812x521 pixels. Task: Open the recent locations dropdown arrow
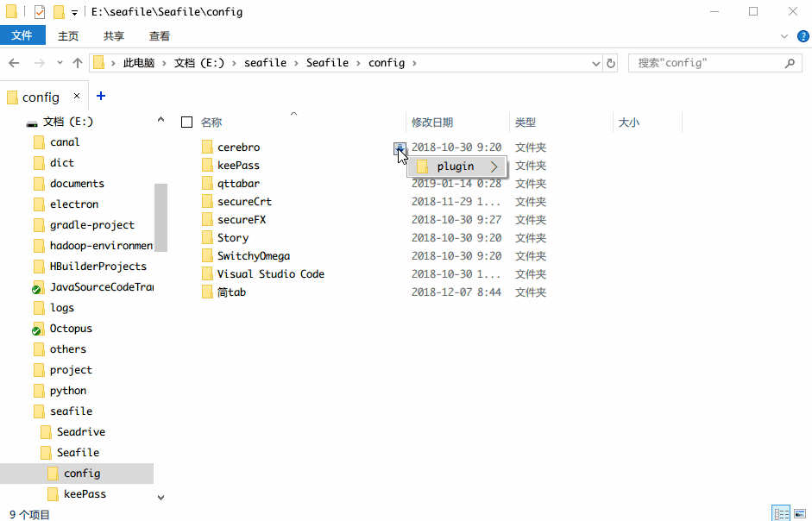coord(60,63)
